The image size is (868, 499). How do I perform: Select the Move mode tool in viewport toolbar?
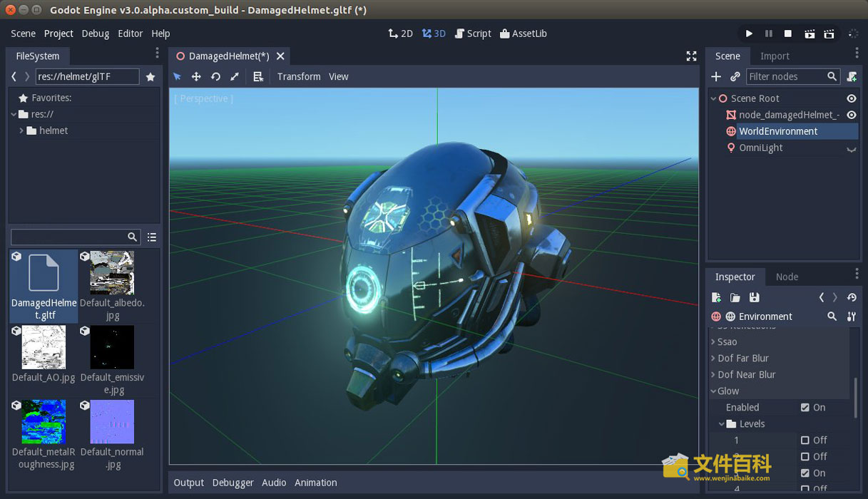pyautogui.click(x=196, y=76)
